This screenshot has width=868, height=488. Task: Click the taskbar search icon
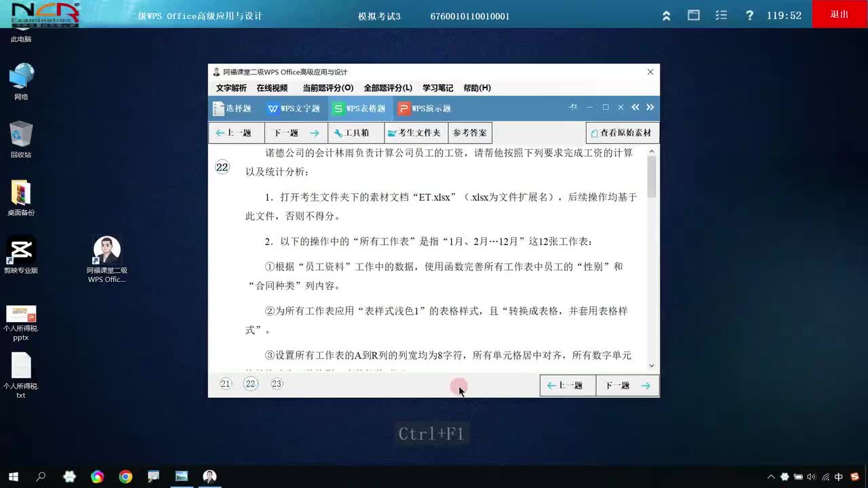click(x=41, y=476)
